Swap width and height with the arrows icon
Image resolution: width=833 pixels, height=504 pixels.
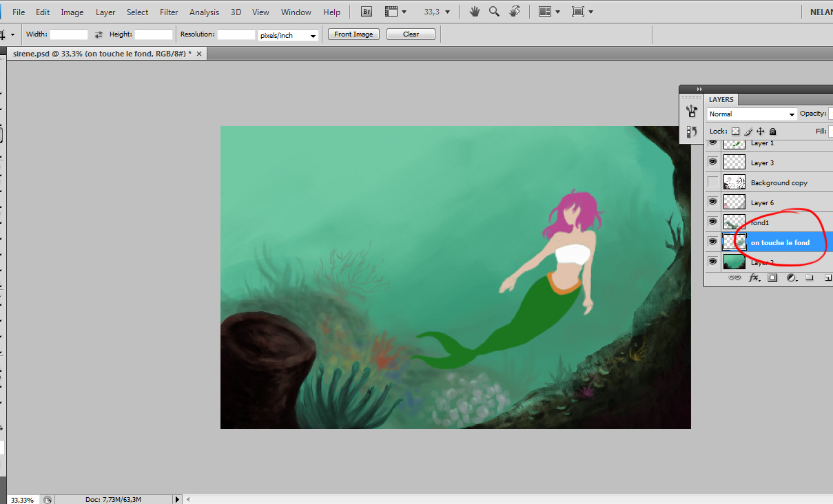[99, 34]
